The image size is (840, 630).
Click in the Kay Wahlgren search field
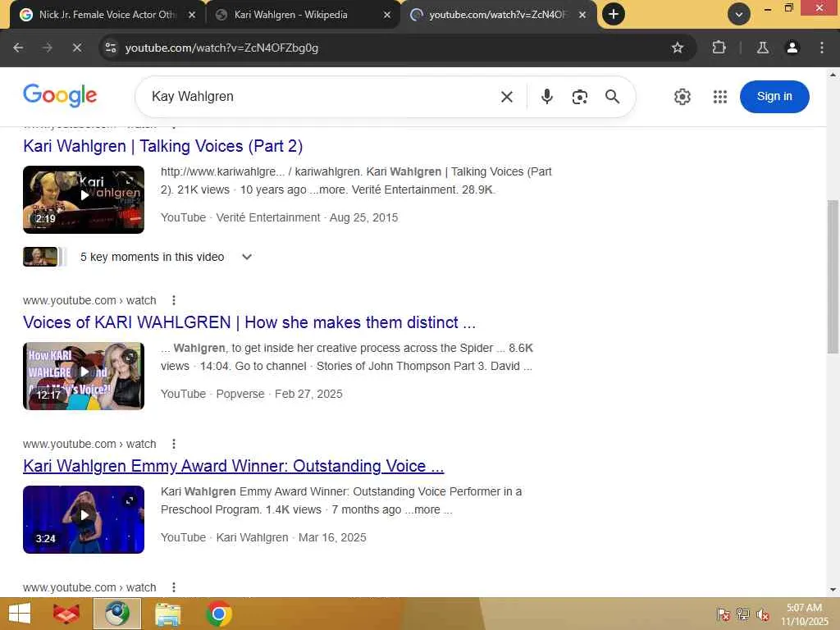click(x=322, y=97)
